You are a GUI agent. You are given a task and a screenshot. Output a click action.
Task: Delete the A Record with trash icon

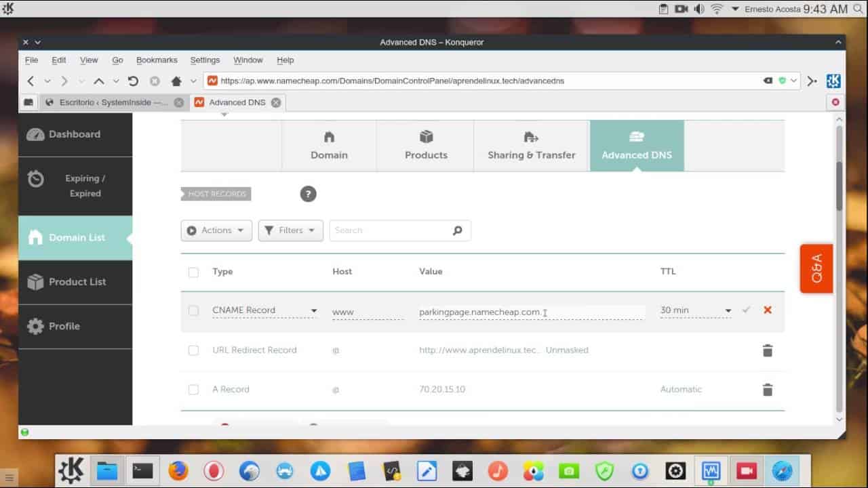click(768, 390)
